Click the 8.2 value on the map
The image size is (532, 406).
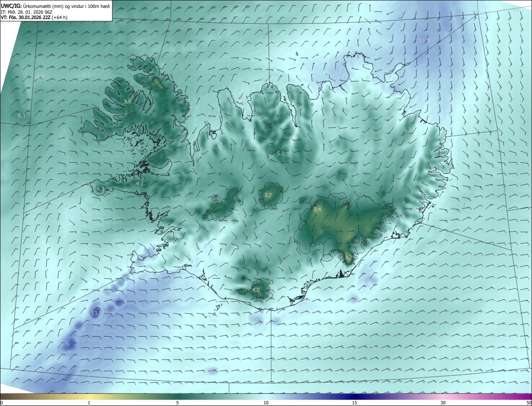coord(40,77)
